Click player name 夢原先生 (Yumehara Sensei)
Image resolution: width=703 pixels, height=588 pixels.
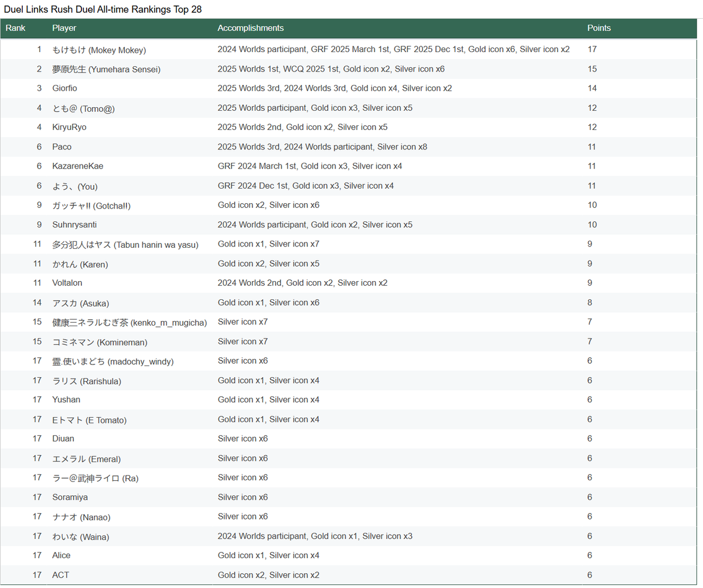click(x=106, y=69)
